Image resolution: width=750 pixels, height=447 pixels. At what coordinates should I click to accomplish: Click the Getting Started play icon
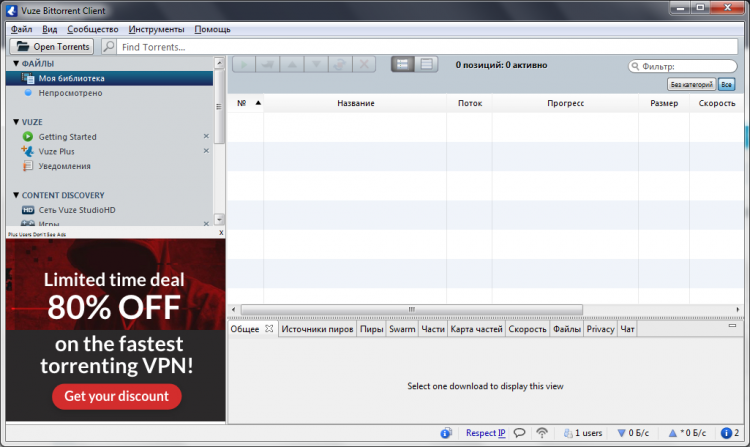coord(28,137)
